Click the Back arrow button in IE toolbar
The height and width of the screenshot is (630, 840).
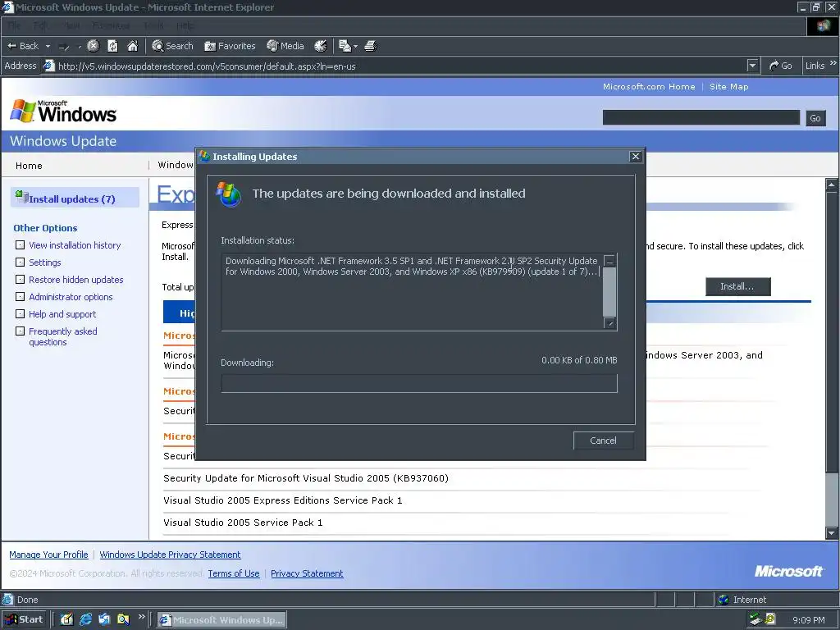pos(22,46)
